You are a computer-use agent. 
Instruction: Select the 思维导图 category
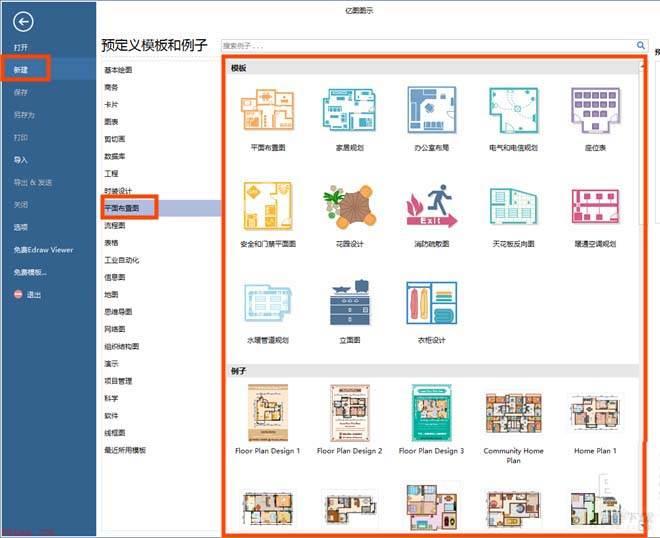[x=118, y=312]
